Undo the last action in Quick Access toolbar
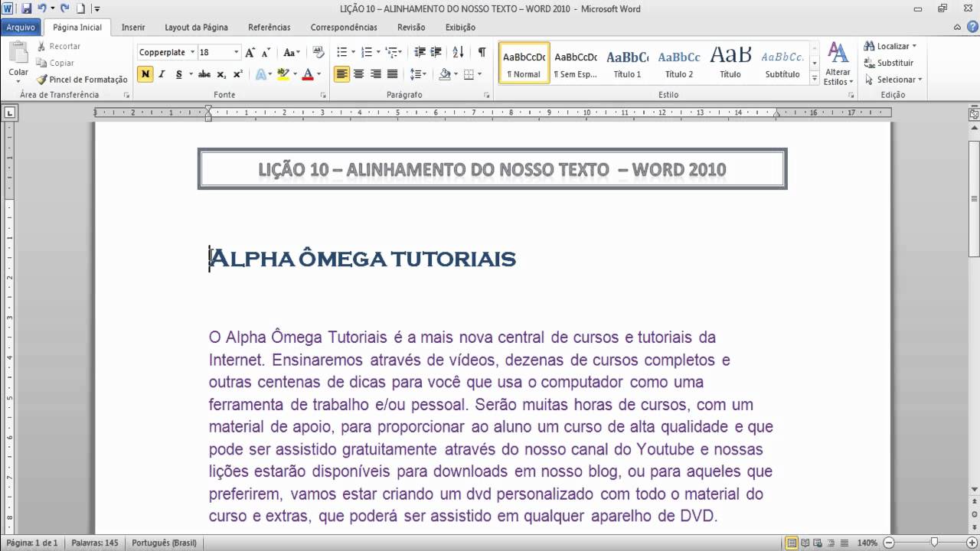This screenshot has width=980, height=551. pyautogui.click(x=41, y=8)
